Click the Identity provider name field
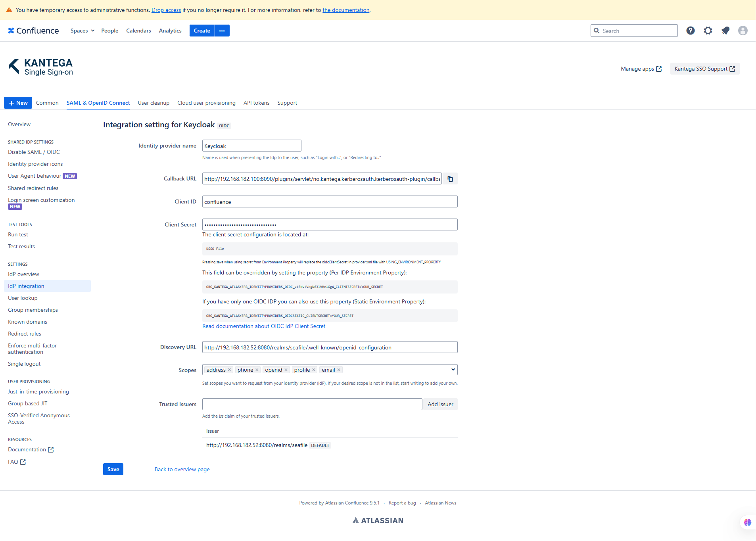 click(252, 146)
